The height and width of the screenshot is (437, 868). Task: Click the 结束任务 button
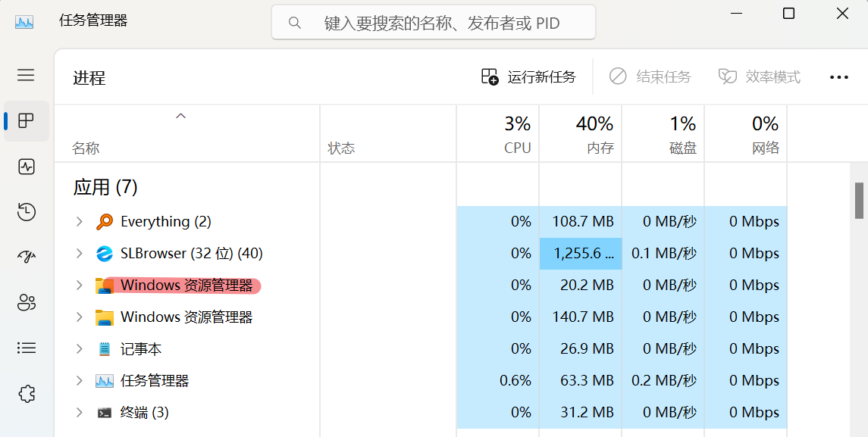[x=650, y=76]
